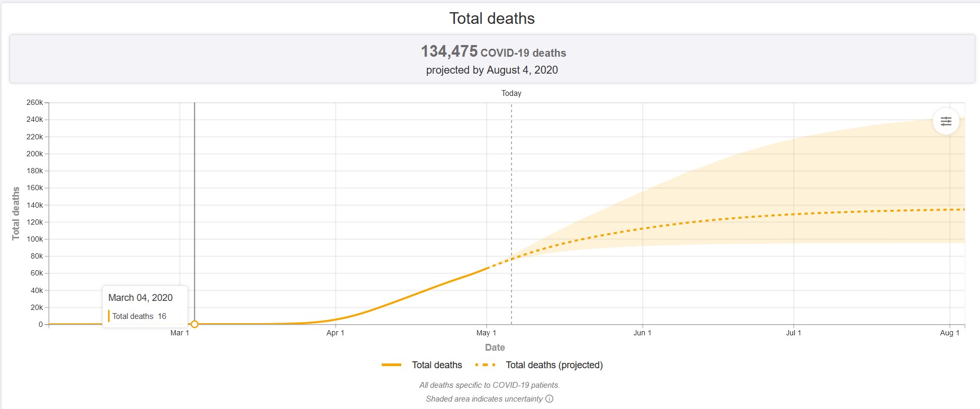The image size is (980, 409).
Task: Click the Aug 1 date axis label
Action: pyautogui.click(x=949, y=333)
